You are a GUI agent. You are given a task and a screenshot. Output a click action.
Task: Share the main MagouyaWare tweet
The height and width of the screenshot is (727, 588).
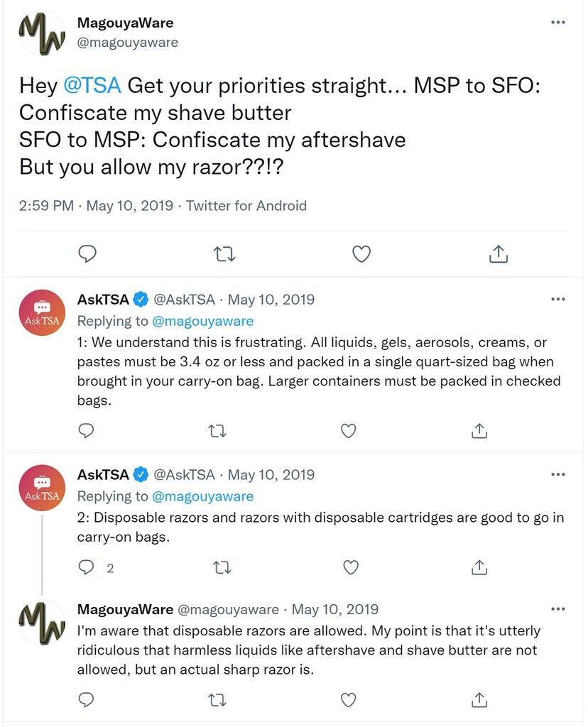(x=499, y=253)
